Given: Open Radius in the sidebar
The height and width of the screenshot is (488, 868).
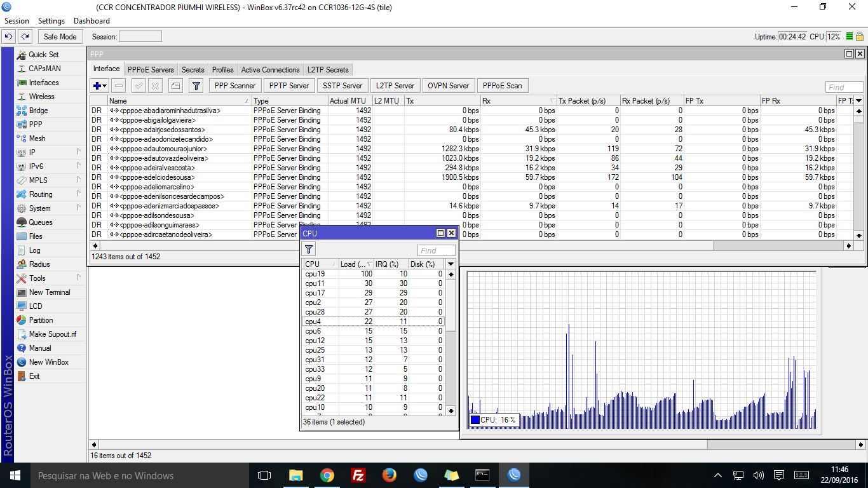Looking at the screenshot, I should (39, 264).
